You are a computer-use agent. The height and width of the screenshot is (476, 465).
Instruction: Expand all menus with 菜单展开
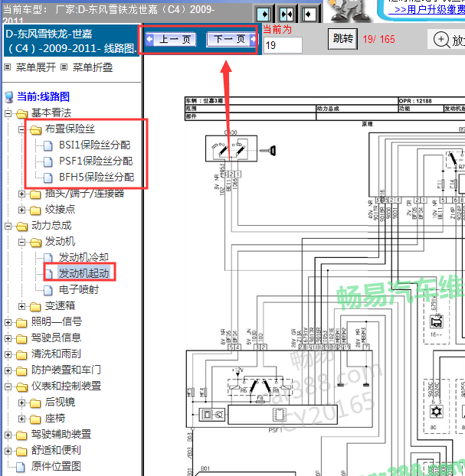[36, 67]
